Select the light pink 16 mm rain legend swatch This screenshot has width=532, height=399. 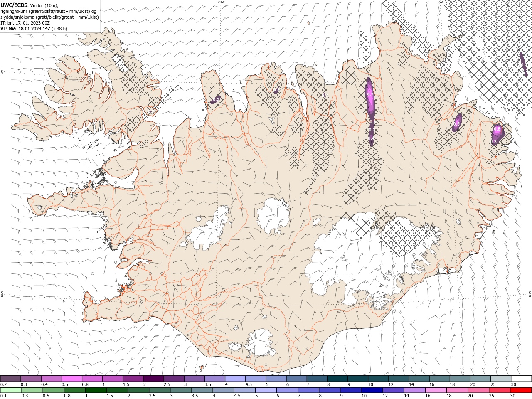436,390
